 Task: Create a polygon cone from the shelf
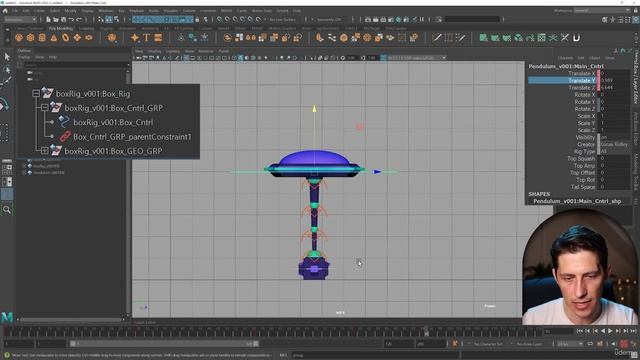pos(53,38)
